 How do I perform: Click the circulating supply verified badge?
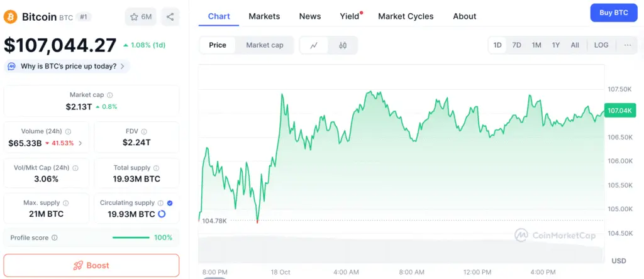coord(170,203)
